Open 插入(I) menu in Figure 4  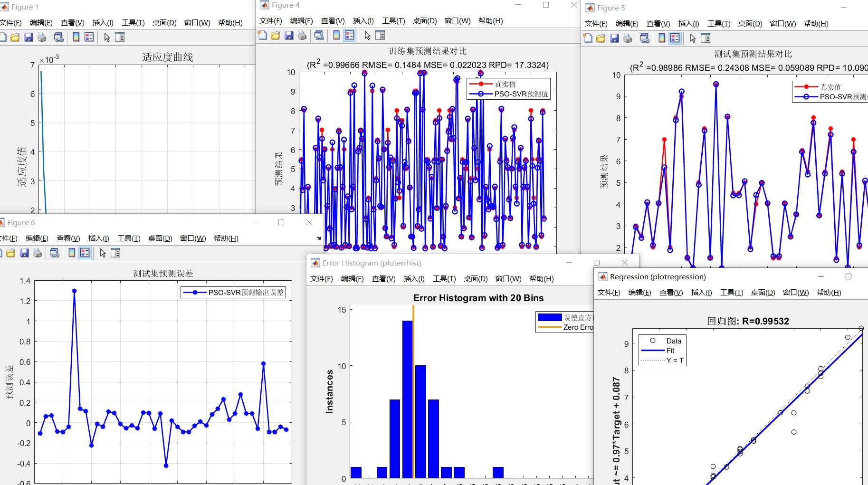pyautogui.click(x=363, y=20)
